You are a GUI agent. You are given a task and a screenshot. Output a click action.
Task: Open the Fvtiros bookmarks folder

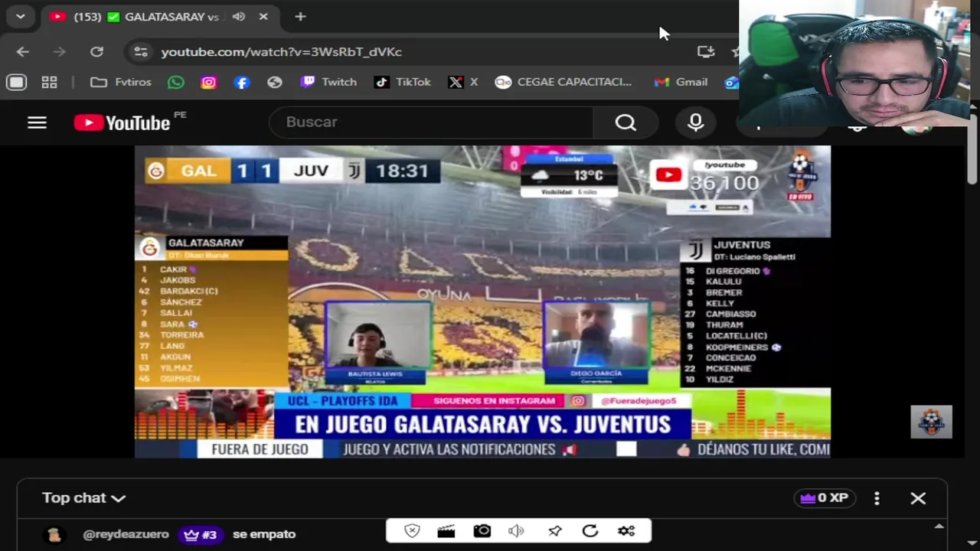point(121,82)
